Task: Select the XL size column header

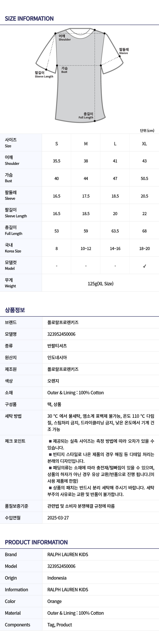Action: coord(144,143)
